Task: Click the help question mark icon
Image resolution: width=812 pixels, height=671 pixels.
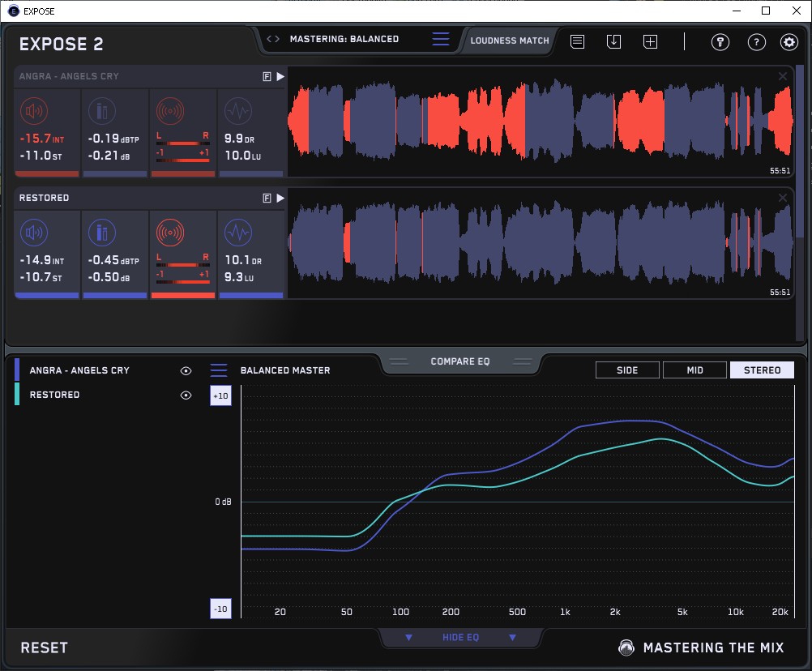Action: tap(756, 42)
